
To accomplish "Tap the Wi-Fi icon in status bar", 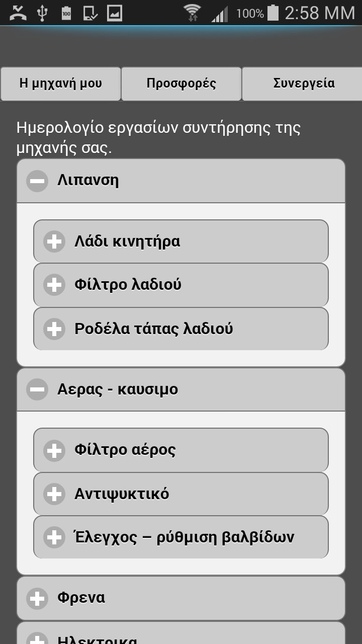I will click(192, 13).
